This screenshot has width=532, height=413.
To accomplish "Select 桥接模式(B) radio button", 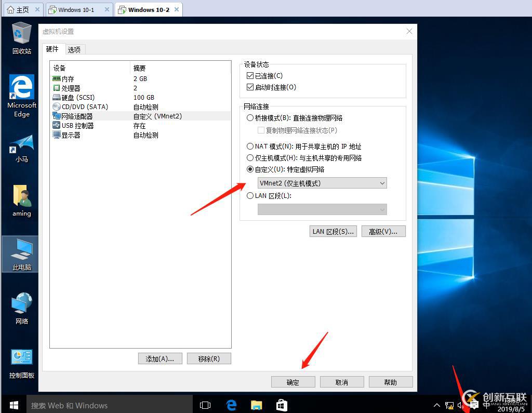I will point(250,118).
